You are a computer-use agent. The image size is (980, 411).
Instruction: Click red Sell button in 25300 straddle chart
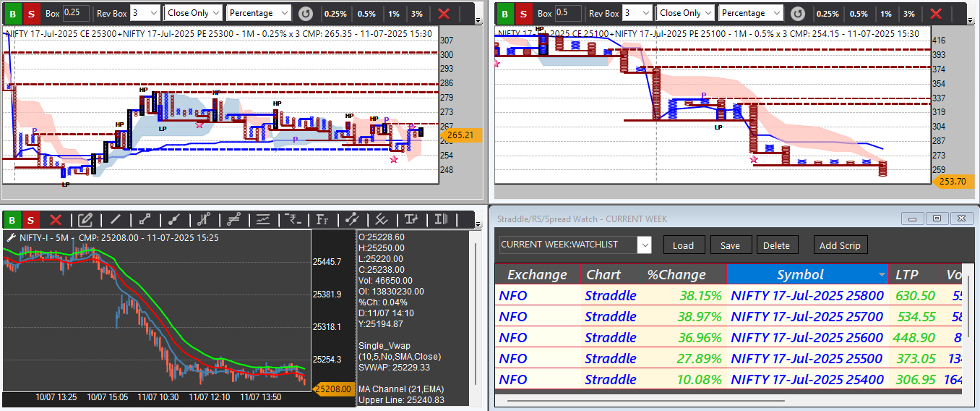pyautogui.click(x=31, y=13)
